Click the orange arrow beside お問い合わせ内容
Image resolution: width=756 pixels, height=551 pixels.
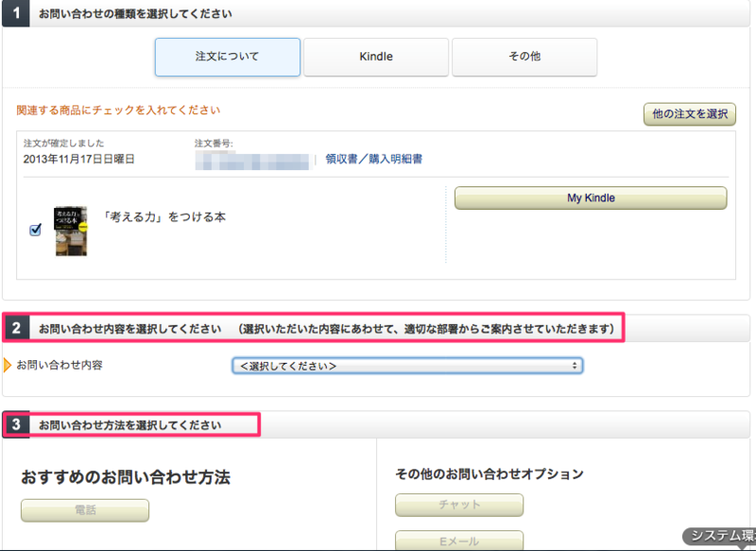tap(8, 365)
